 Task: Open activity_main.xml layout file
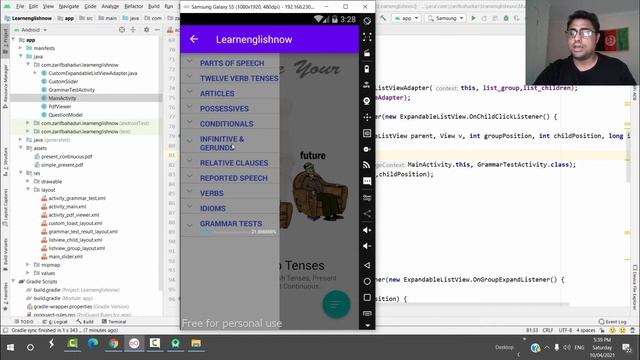click(67, 207)
